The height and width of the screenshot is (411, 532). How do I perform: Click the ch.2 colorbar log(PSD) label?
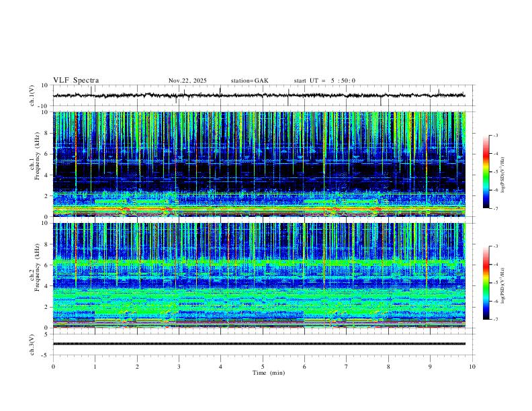[x=502, y=285]
